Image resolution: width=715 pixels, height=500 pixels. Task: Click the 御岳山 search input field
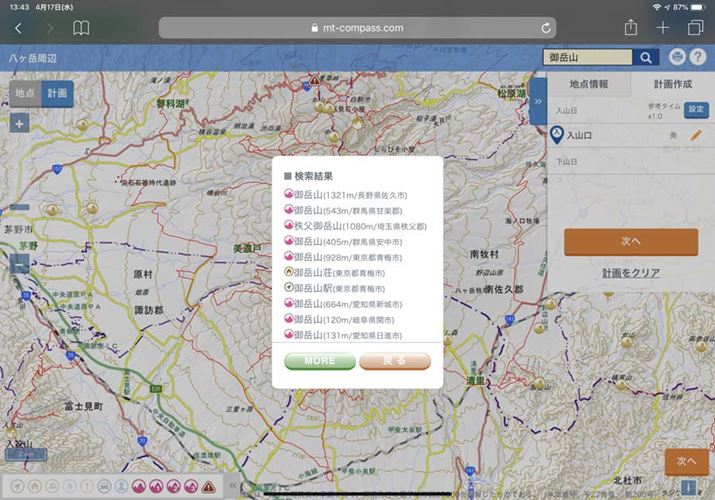(588, 58)
